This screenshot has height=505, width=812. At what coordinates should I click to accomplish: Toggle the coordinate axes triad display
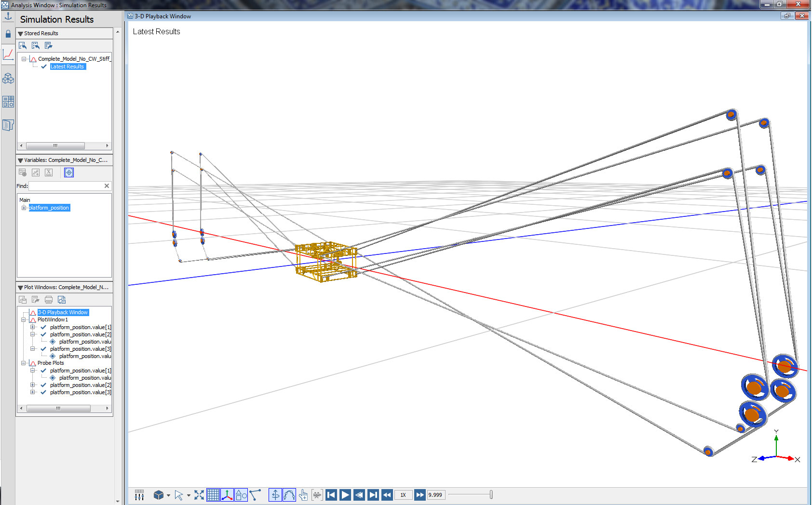[x=227, y=495]
